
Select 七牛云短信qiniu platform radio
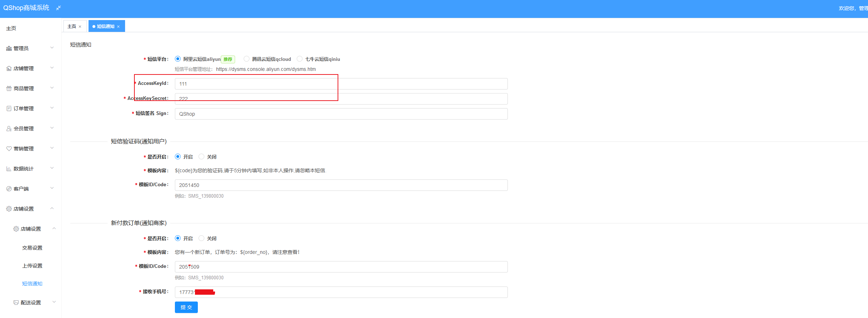300,59
